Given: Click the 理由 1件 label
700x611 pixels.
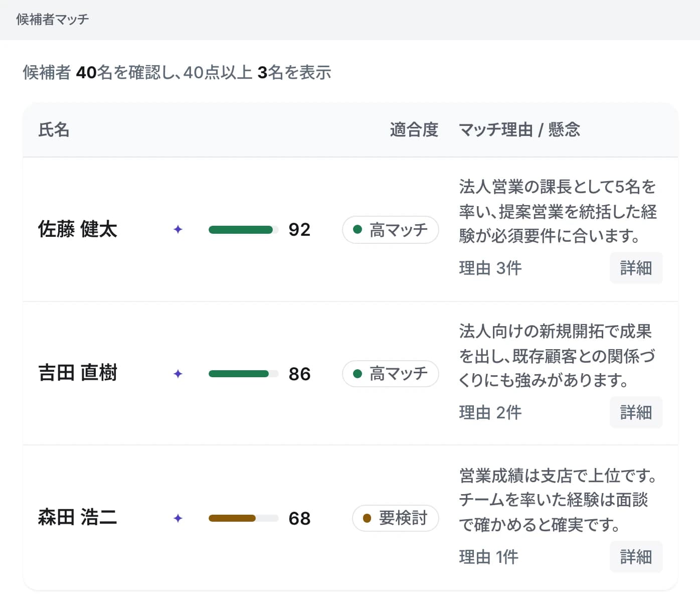Looking at the screenshot, I should coord(489,557).
